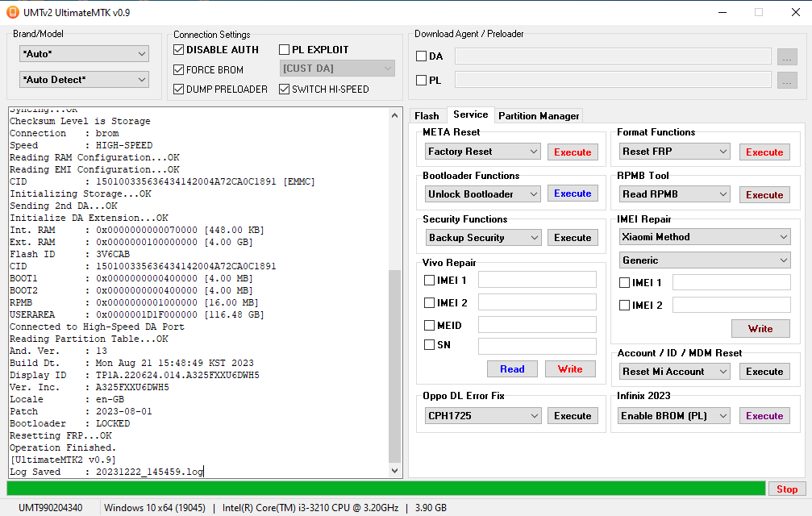Click the log scrollbar thumb

[x=394, y=366]
